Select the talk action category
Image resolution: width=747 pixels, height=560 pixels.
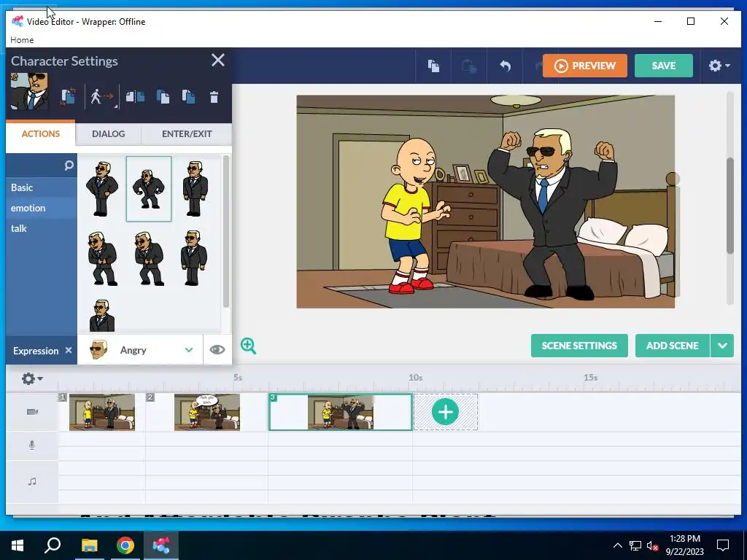(x=42, y=228)
